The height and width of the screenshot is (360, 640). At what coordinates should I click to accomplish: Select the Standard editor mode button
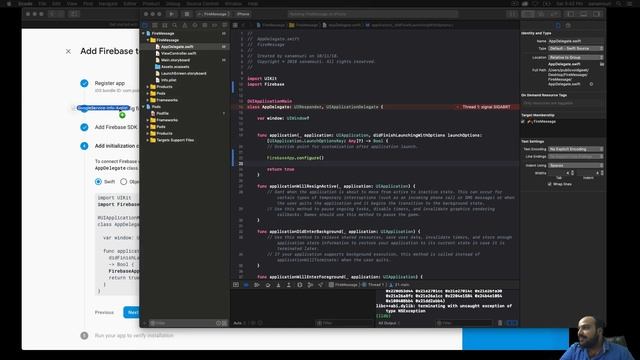(x=528, y=14)
